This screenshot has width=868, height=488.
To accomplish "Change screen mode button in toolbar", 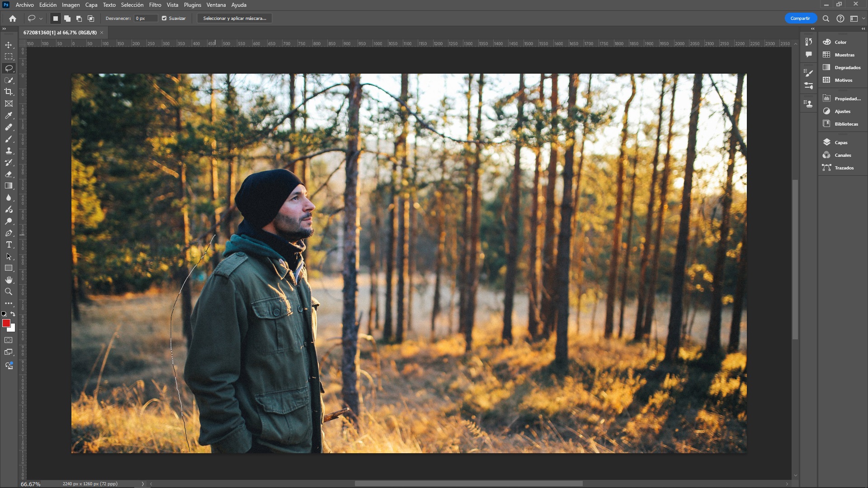I will tap(9, 352).
